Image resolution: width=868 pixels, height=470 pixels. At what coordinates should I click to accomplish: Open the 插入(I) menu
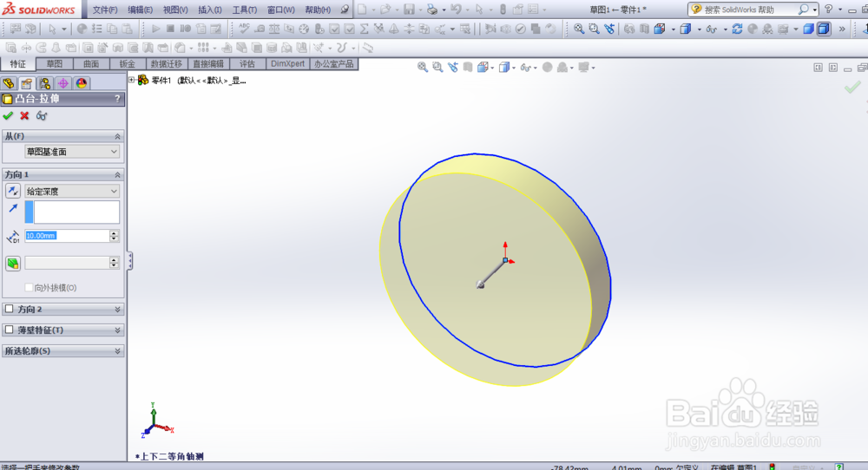pos(210,10)
